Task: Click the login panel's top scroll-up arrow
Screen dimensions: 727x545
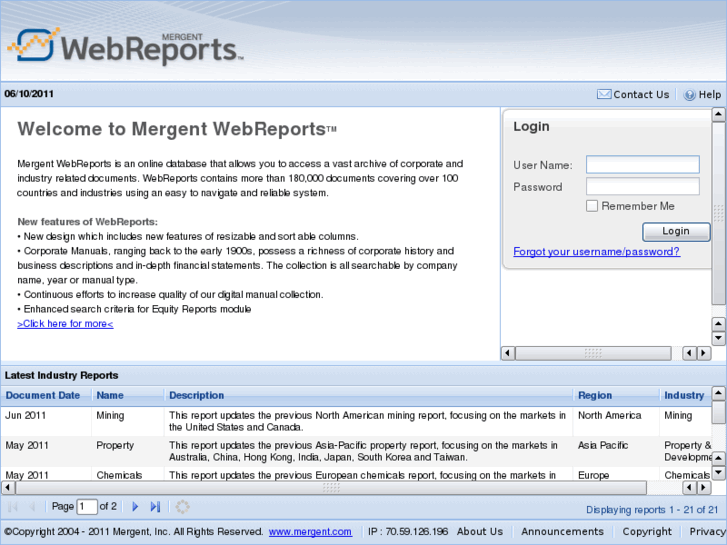Action: coord(718,114)
